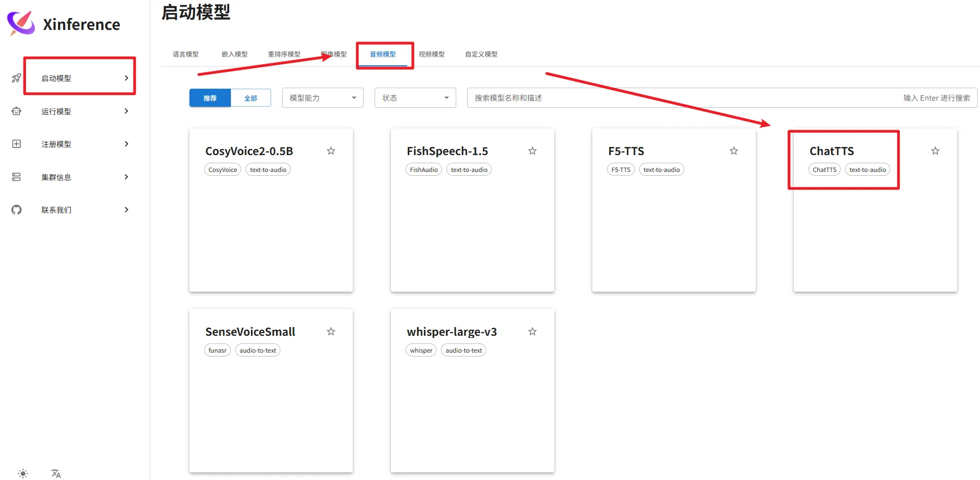Screen dimensions: 980x480
Task: Click the ChatTTS tag chip
Action: [824, 170]
